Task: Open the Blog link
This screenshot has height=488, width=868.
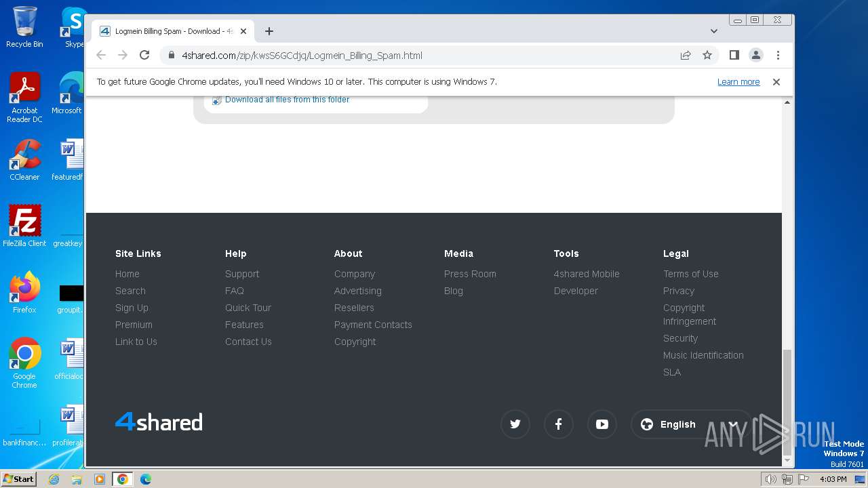Action: tap(454, 291)
